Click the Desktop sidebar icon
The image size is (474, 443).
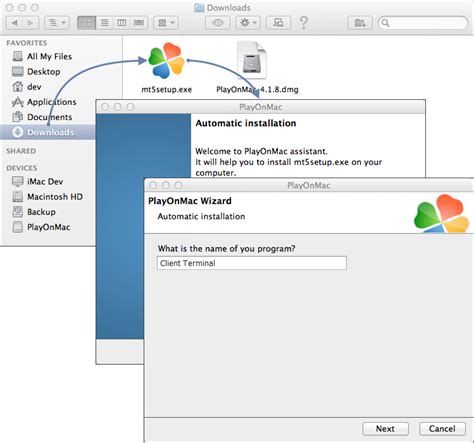pyautogui.click(x=18, y=72)
